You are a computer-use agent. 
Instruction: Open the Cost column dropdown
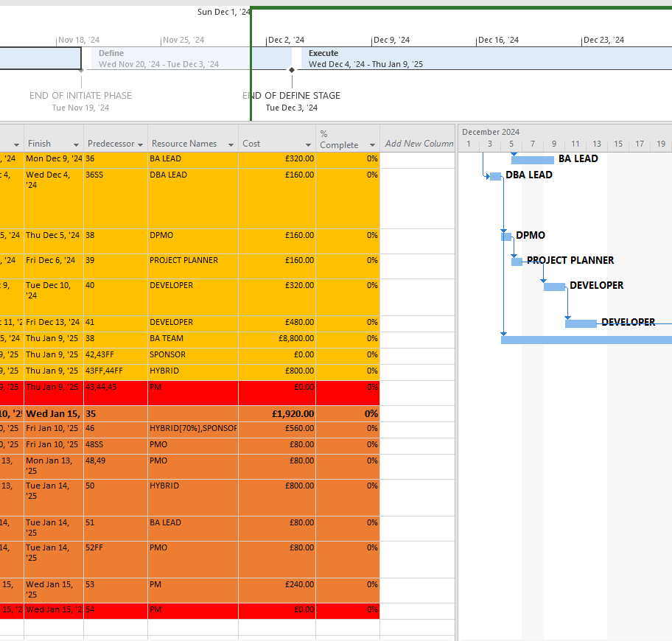pyautogui.click(x=309, y=142)
